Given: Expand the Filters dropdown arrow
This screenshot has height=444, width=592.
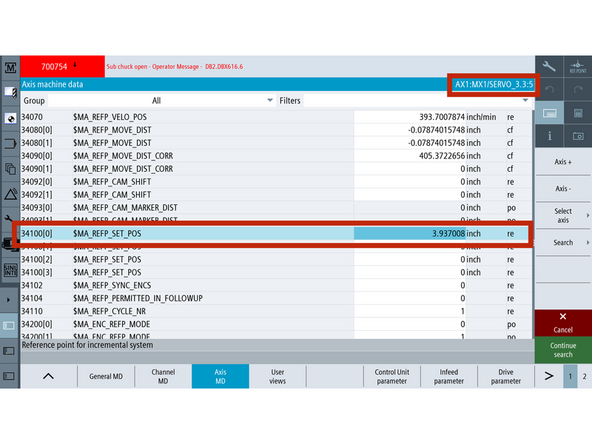Looking at the screenshot, I should [525, 100].
